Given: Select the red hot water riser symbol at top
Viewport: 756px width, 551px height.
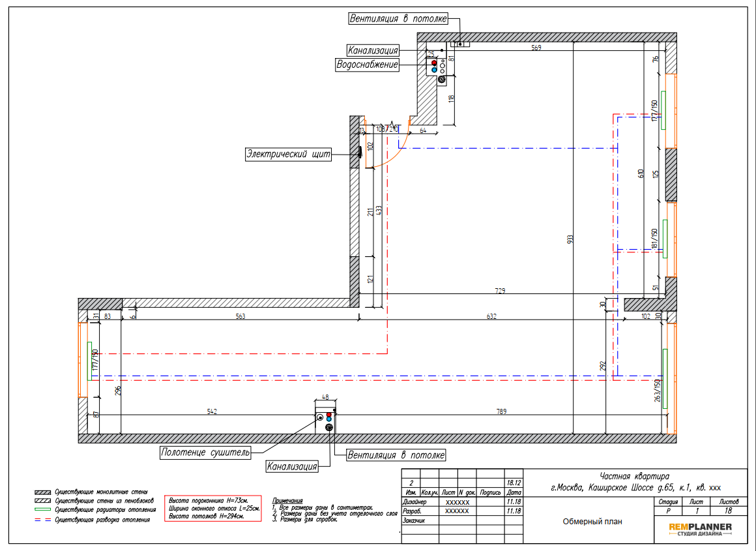Looking at the screenshot, I should pyautogui.click(x=434, y=63).
